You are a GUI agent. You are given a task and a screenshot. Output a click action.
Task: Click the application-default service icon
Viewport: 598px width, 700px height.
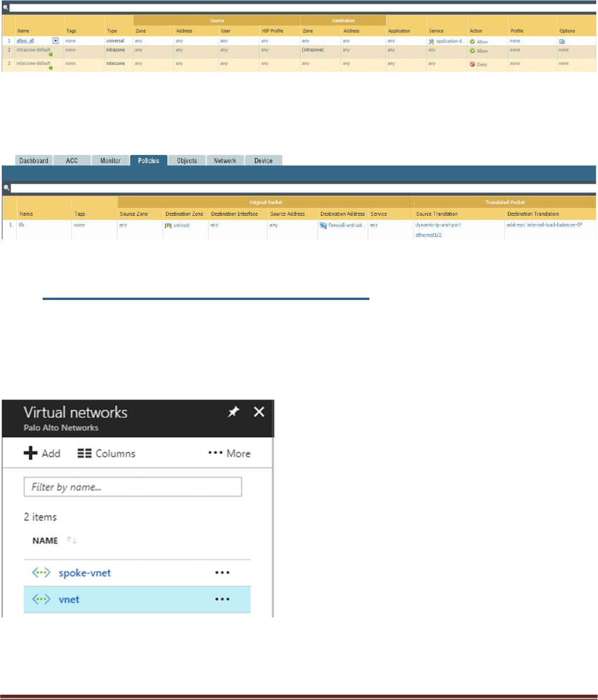click(x=431, y=42)
